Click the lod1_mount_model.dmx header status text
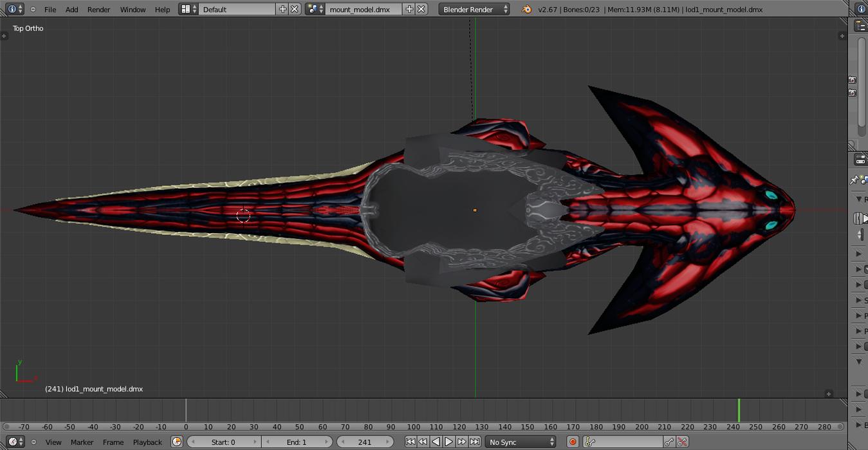The image size is (868, 450). (724, 9)
